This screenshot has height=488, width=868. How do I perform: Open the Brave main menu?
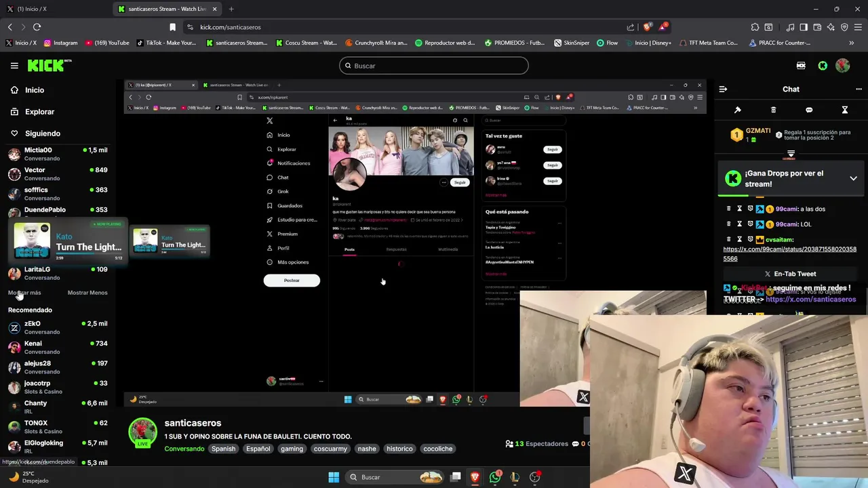pos(858,27)
